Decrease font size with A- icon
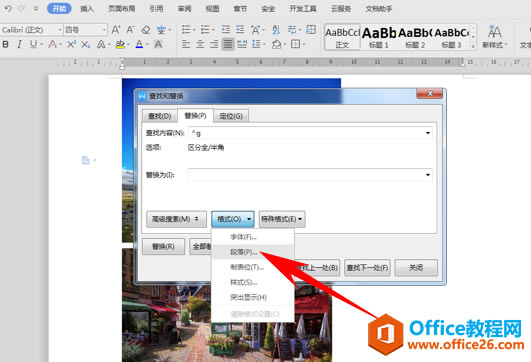Screen dimensions: 531x362 pyautogui.click(x=130, y=30)
